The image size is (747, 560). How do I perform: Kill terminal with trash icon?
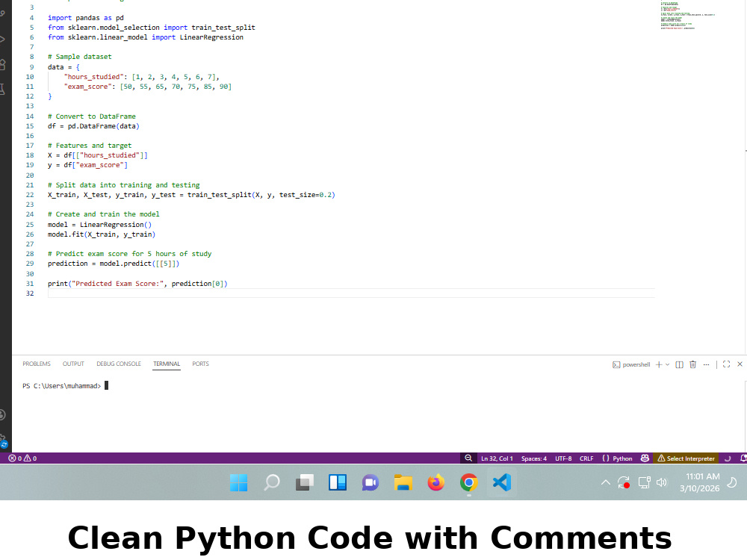pyautogui.click(x=692, y=364)
